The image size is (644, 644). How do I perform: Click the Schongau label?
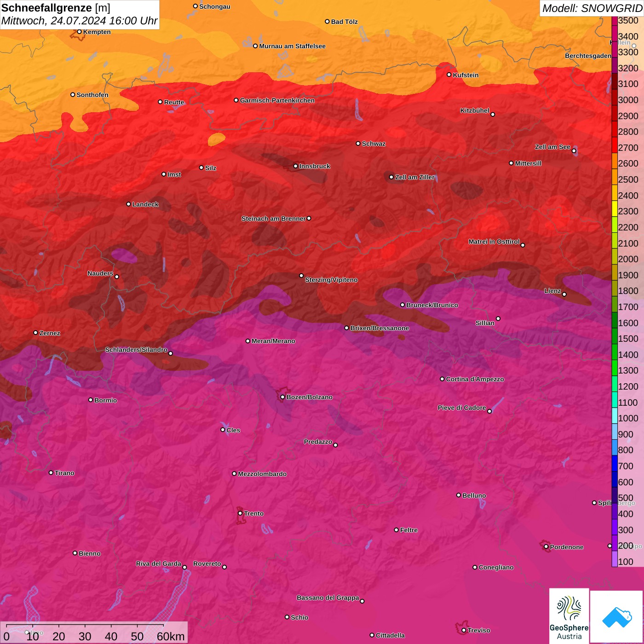[x=215, y=6]
